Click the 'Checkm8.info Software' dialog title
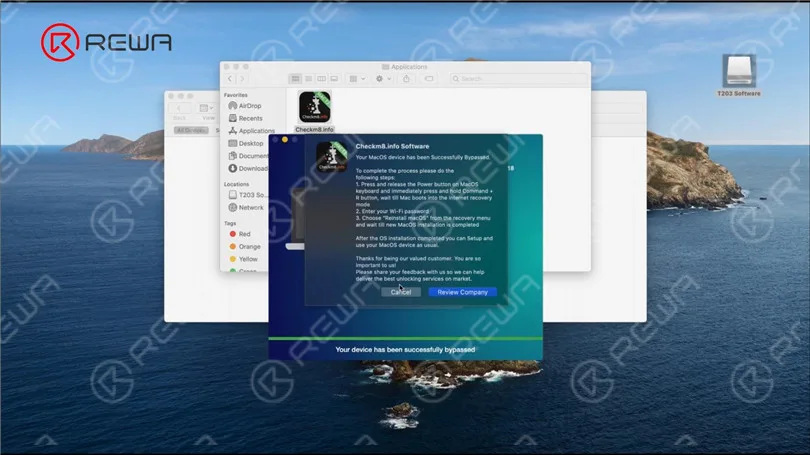This screenshot has width=810, height=455. coord(392,146)
